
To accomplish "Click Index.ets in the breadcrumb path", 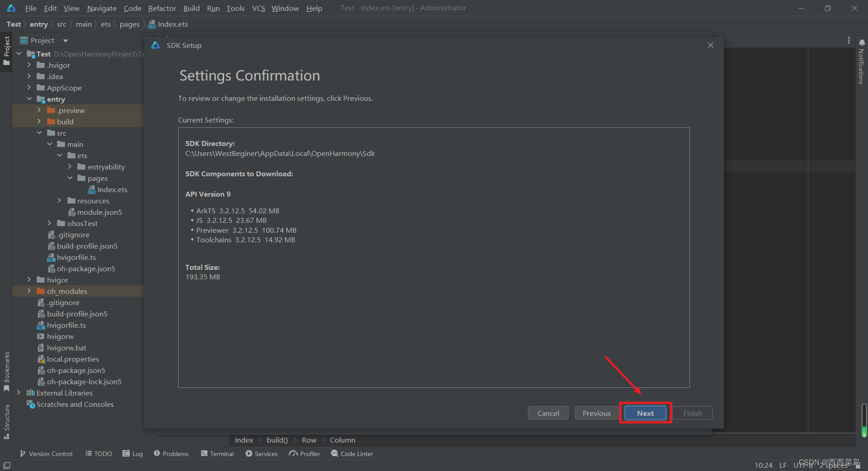I will coord(168,24).
